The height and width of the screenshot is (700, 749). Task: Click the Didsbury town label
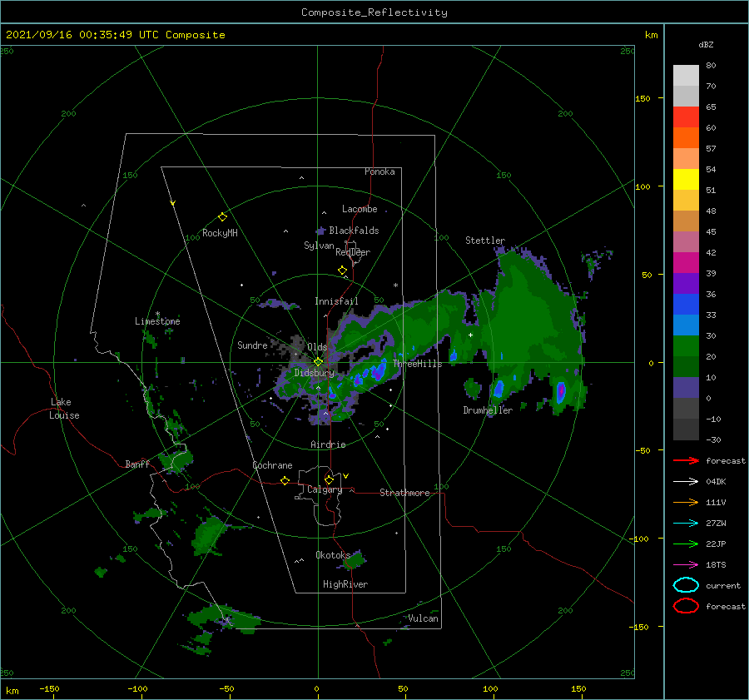[x=314, y=373]
